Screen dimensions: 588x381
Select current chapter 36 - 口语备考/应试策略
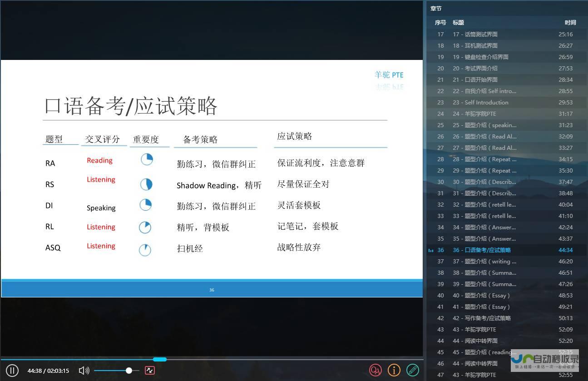coord(506,250)
